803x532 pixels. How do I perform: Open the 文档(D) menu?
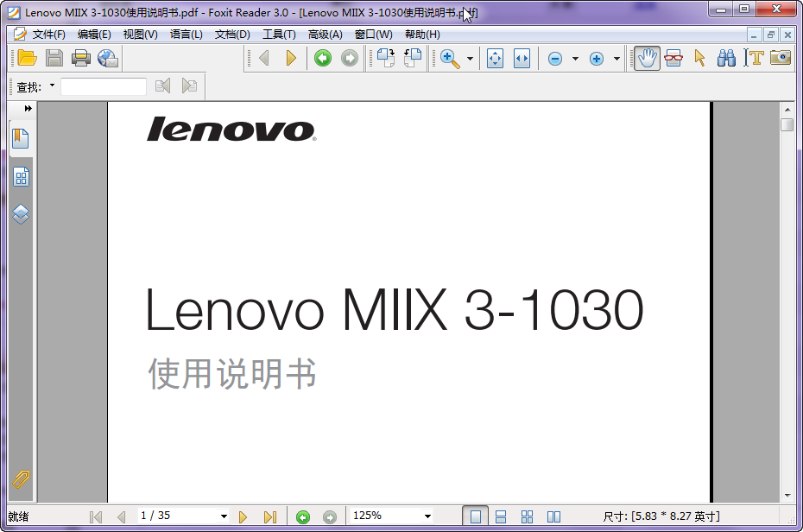coord(232,35)
